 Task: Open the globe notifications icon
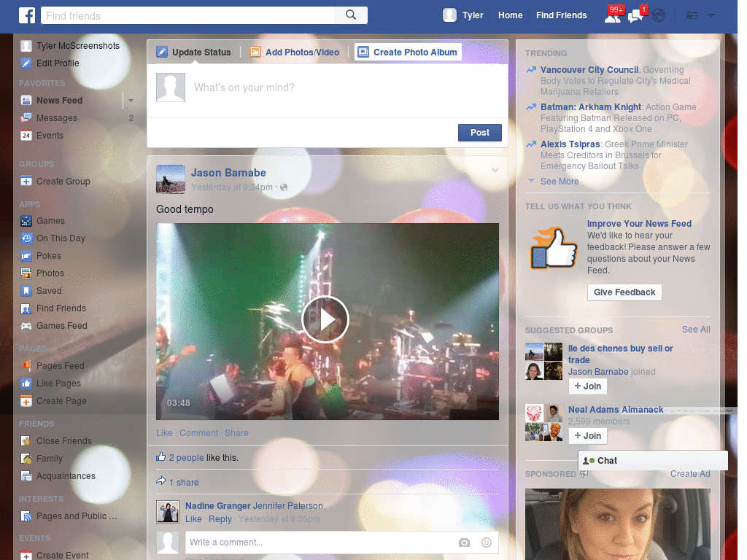coord(659,16)
